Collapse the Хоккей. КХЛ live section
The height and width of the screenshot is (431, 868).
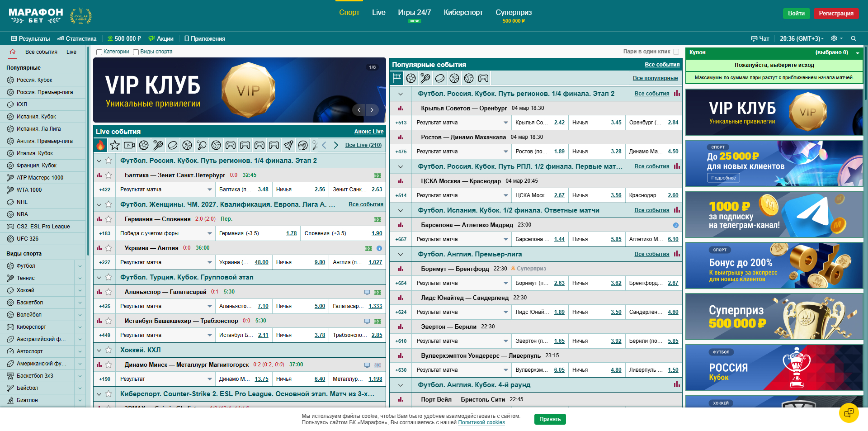click(x=99, y=350)
